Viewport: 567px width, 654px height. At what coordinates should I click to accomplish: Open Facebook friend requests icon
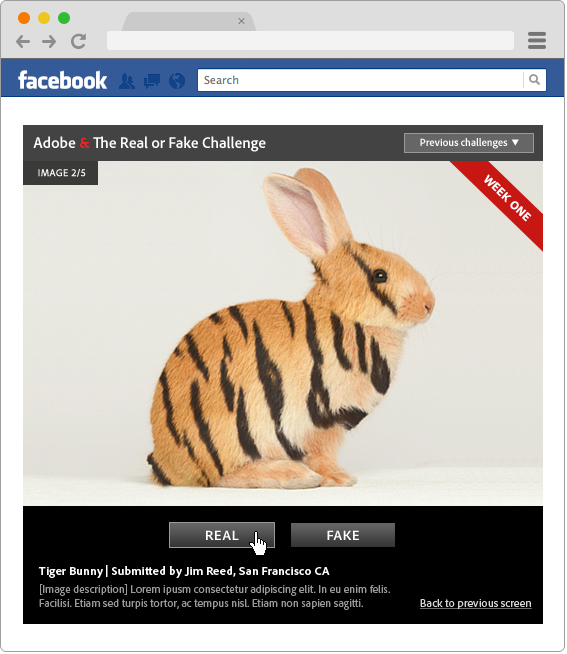tap(127, 81)
